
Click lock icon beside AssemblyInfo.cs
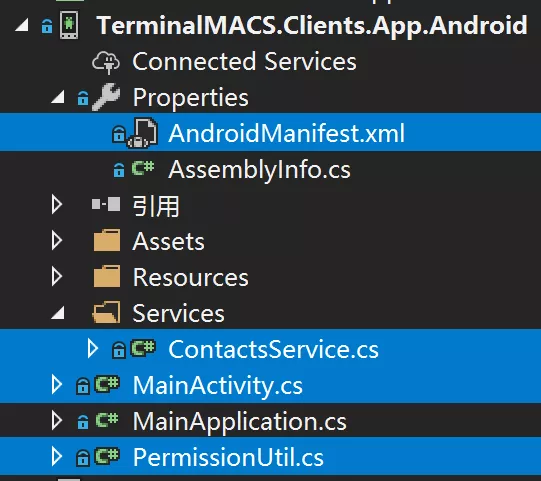tap(119, 170)
